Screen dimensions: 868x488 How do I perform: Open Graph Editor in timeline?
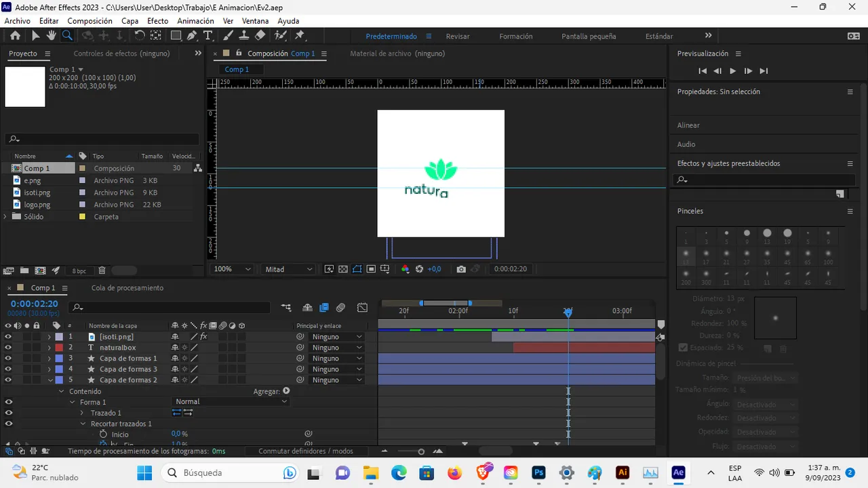(362, 307)
